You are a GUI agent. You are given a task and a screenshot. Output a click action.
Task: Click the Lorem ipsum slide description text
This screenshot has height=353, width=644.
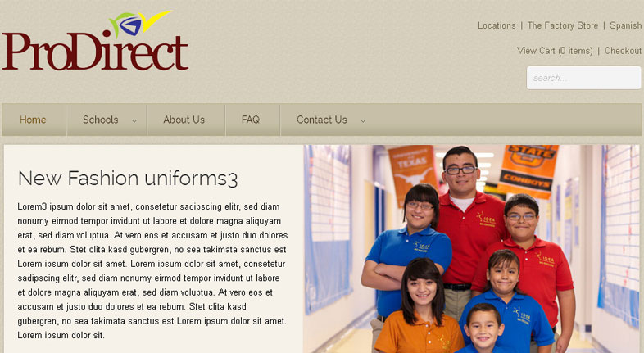[152, 271]
